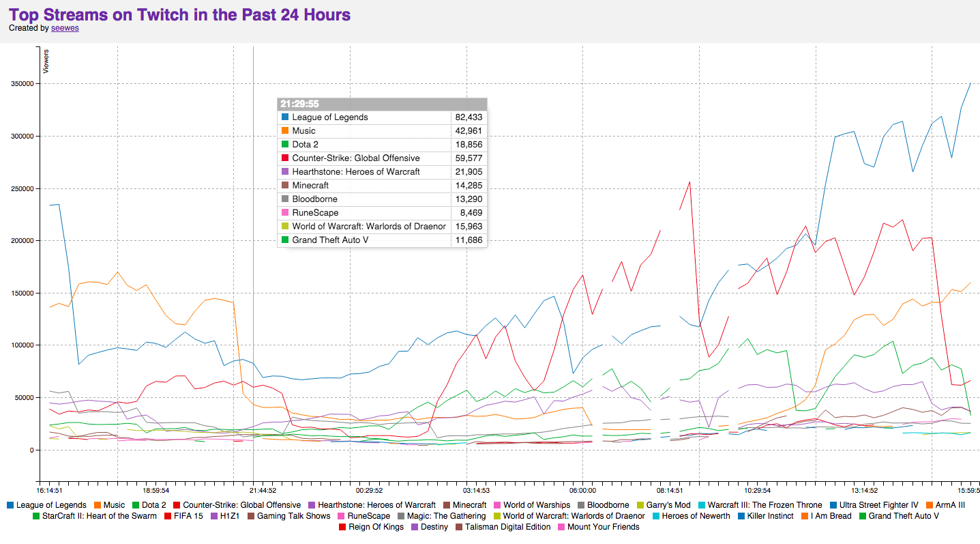Click the Music color swatch in bottom legend
The width and height of the screenshot is (980, 544).
click(97, 505)
